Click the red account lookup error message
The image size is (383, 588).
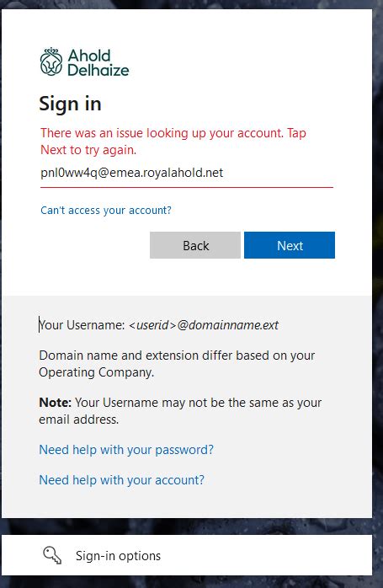tap(173, 142)
